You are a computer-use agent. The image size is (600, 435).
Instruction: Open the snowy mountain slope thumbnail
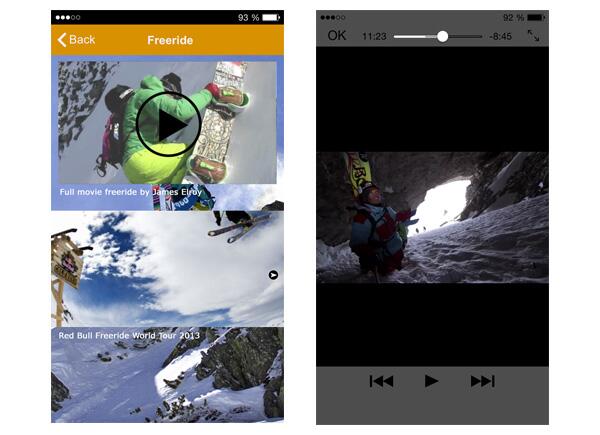pos(167,375)
